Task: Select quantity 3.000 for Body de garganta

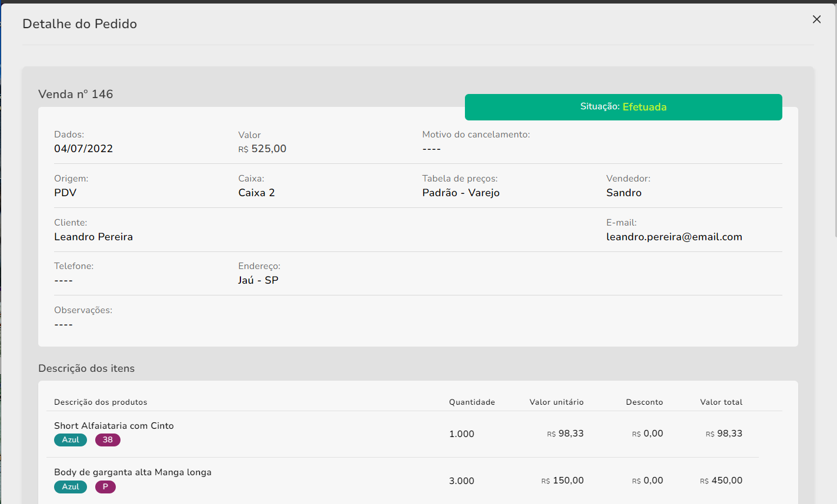Action: pos(461,481)
